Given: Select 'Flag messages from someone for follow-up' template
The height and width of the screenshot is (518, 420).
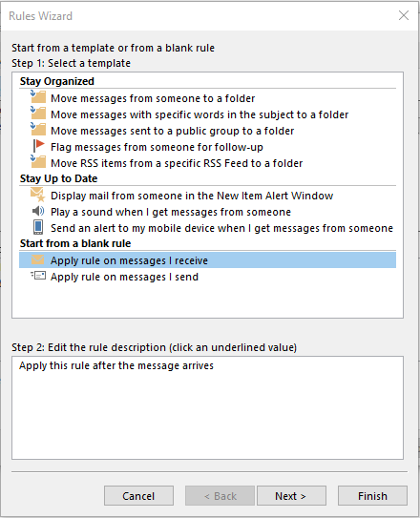Looking at the screenshot, I should 157,147.
